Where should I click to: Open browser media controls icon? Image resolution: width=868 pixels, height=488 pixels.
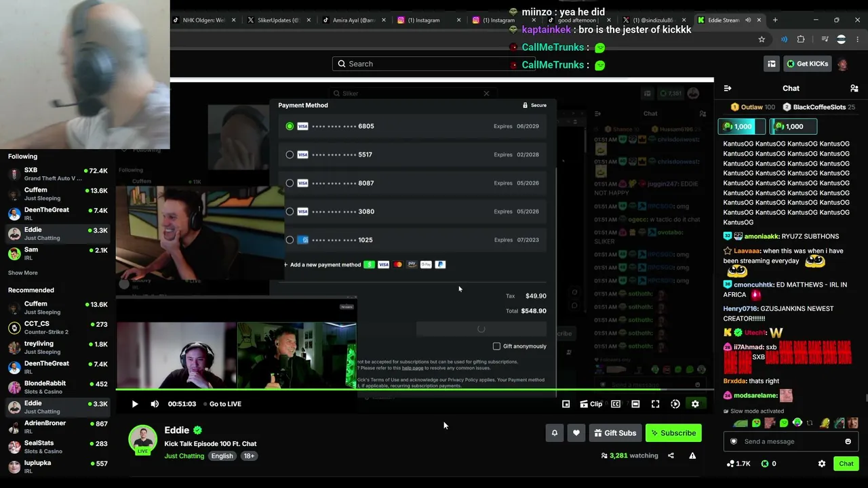tap(825, 39)
